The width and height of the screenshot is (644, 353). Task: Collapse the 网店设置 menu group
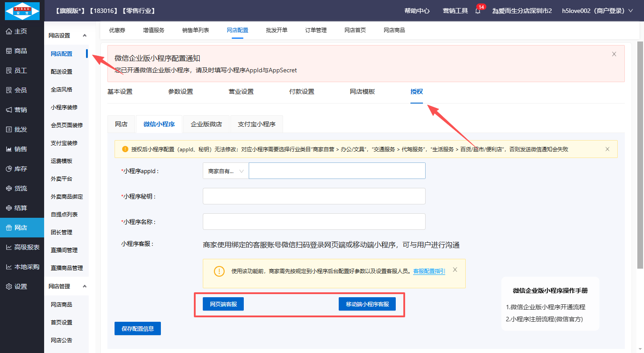pos(85,36)
